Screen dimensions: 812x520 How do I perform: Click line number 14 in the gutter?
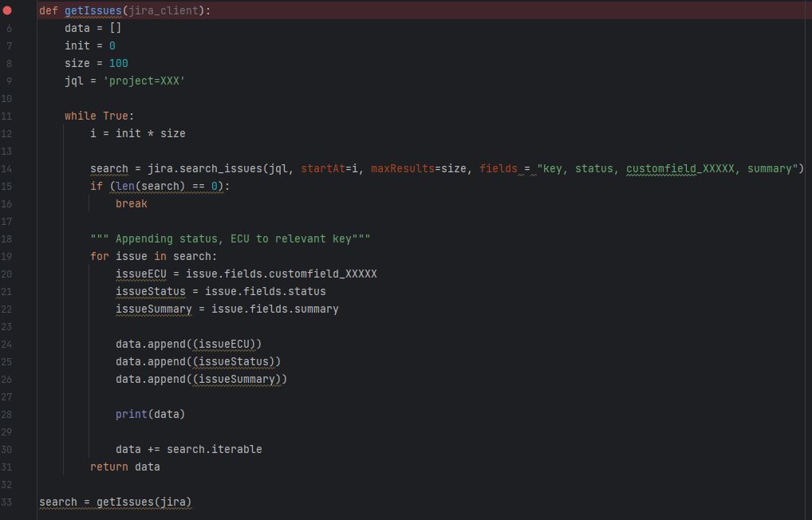click(6, 169)
